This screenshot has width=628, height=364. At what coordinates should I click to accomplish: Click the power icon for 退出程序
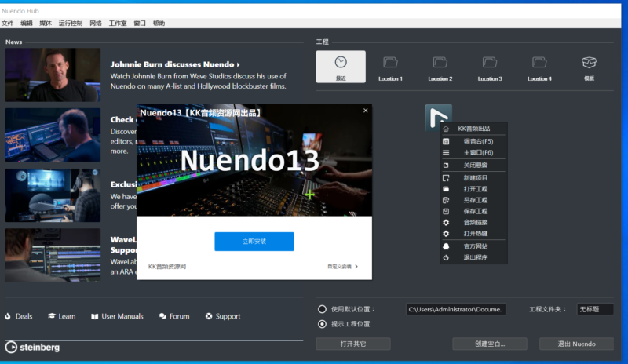pyautogui.click(x=446, y=257)
